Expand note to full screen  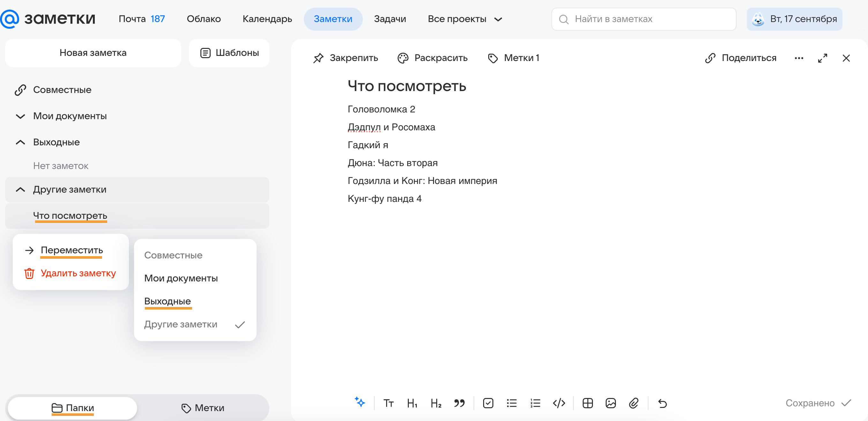822,58
